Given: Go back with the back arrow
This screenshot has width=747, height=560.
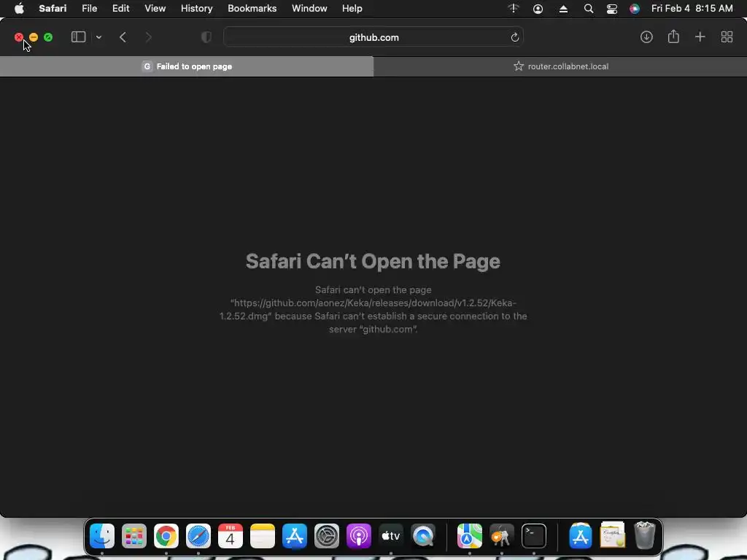Looking at the screenshot, I should pos(123,37).
